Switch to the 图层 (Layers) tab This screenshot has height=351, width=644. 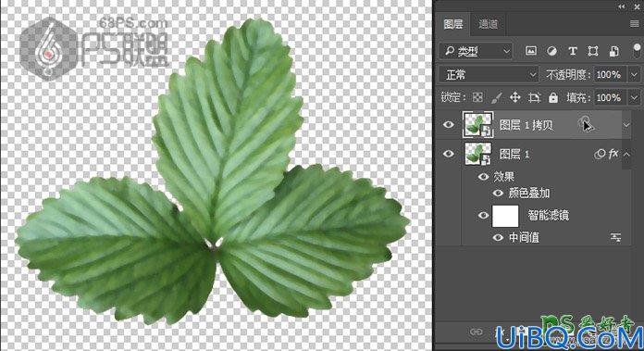pos(453,24)
